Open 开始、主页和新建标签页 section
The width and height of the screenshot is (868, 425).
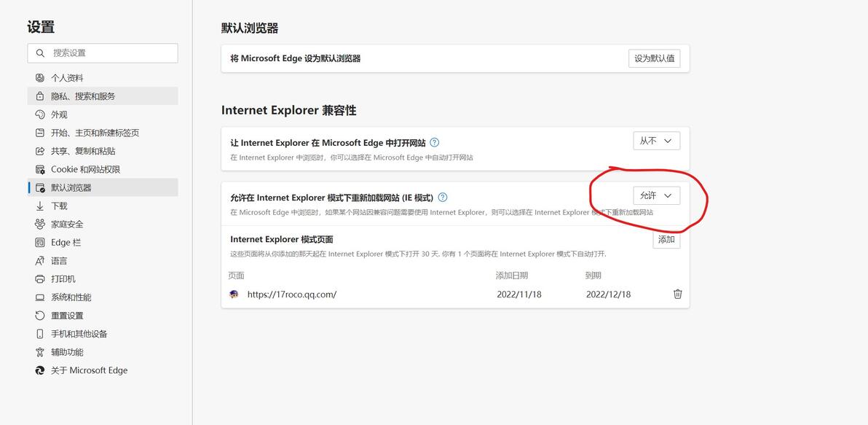103,133
